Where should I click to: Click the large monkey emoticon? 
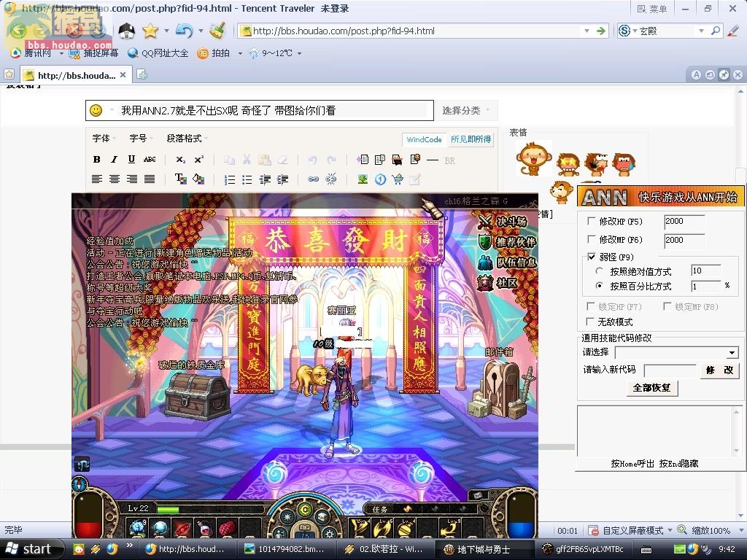(533, 158)
